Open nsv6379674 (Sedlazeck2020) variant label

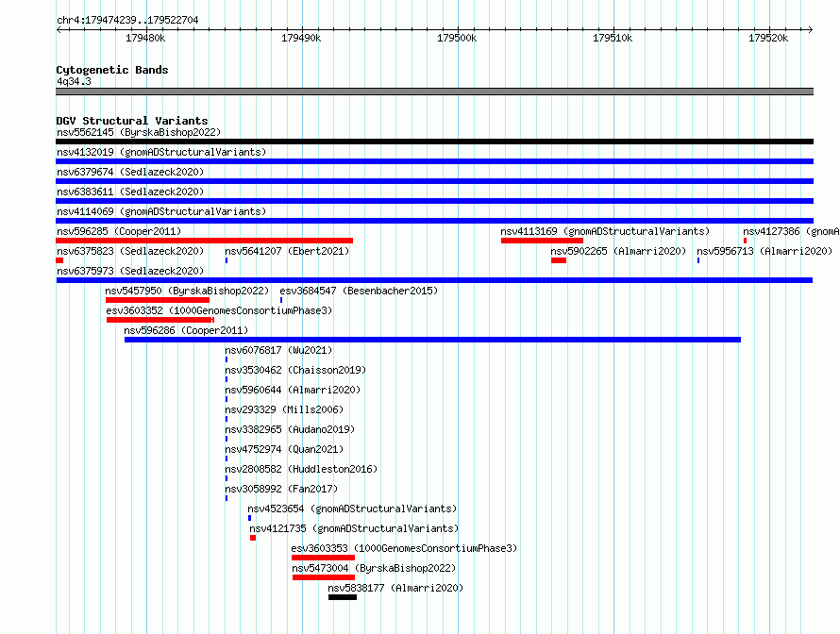[x=130, y=172]
